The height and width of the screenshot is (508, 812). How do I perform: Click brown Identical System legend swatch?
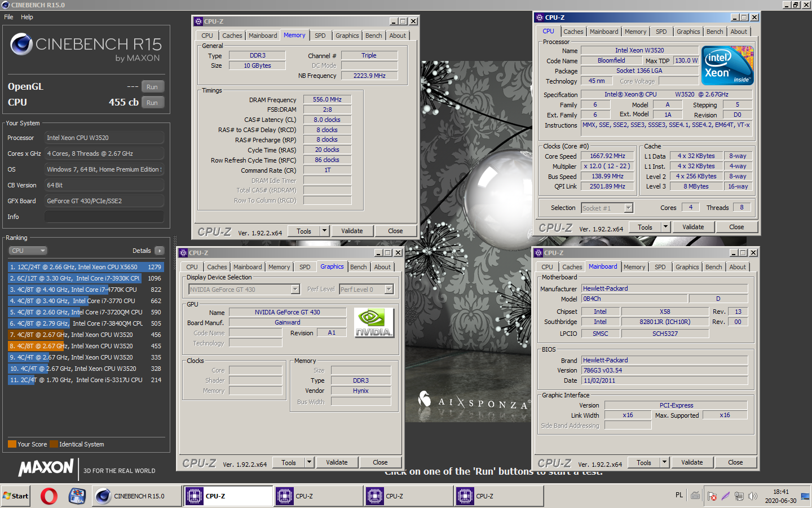[x=54, y=444]
